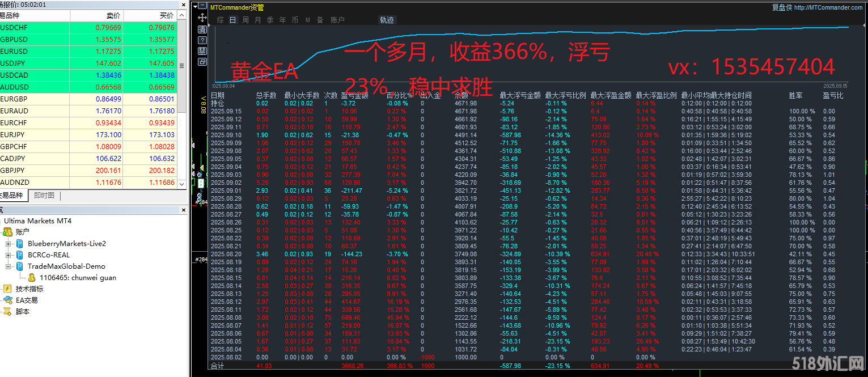The image size is (868, 377).
Task: Open the question-mark help icon on sidebar
Action: (x=202, y=40)
